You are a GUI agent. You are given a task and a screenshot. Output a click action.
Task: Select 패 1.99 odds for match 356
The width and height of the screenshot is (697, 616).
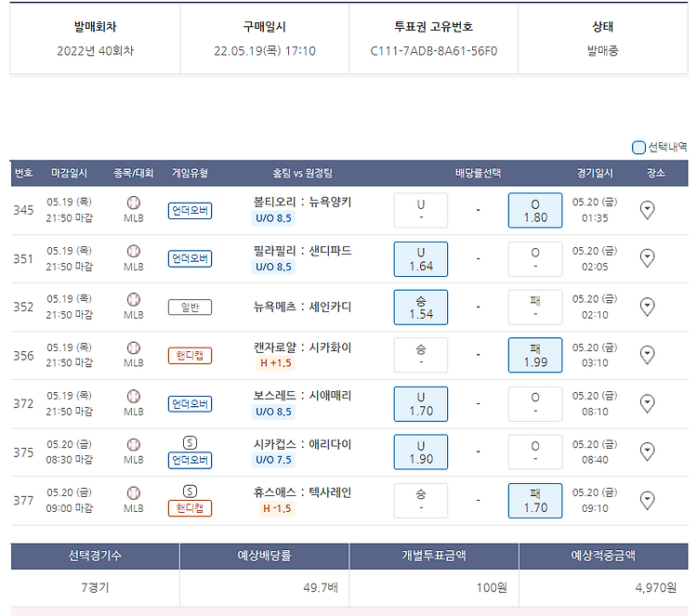535,355
